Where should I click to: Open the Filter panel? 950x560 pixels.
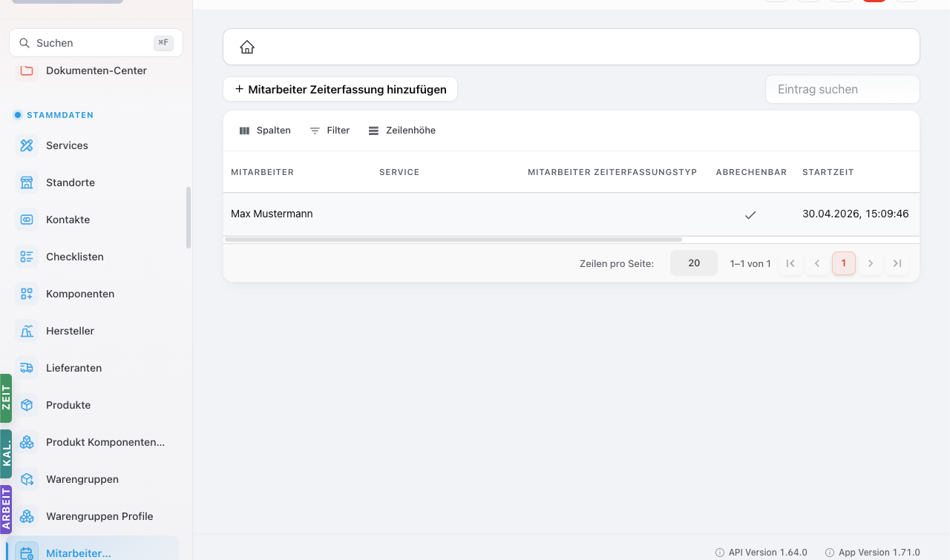click(x=330, y=131)
